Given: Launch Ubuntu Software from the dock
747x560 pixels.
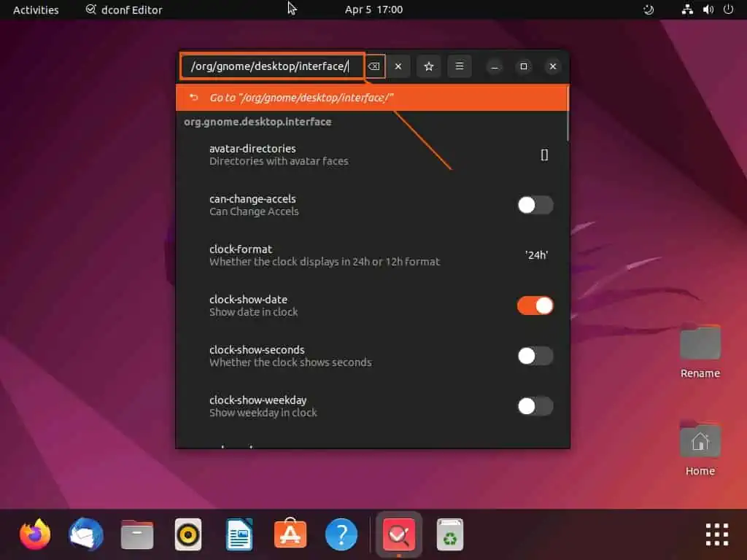Looking at the screenshot, I should [290, 534].
